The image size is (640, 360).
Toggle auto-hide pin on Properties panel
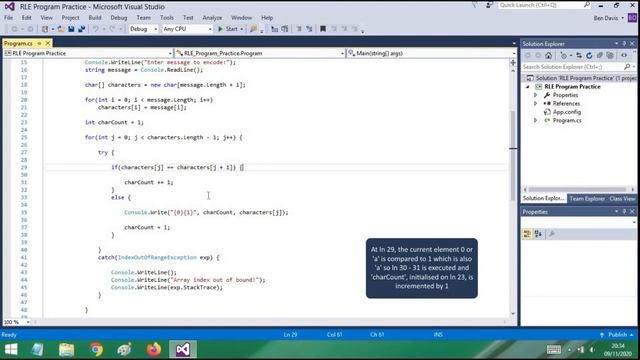pyautogui.click(x=624, y=211)
